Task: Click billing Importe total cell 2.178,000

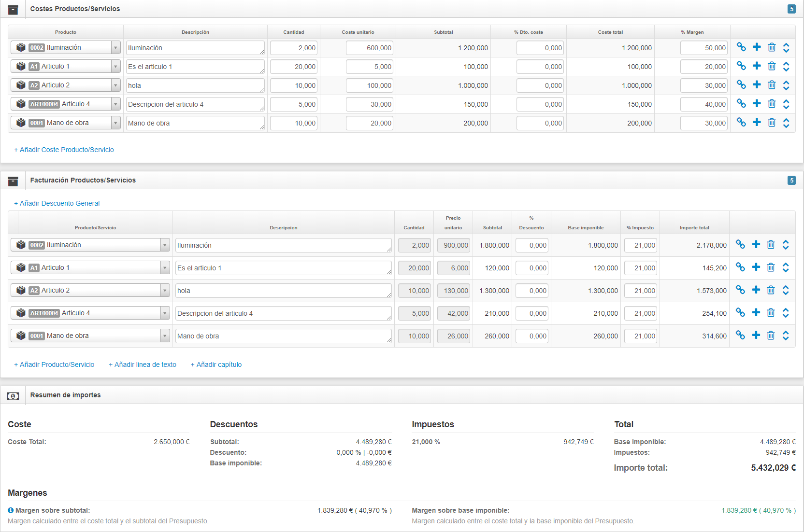Action: click(711, 245)
